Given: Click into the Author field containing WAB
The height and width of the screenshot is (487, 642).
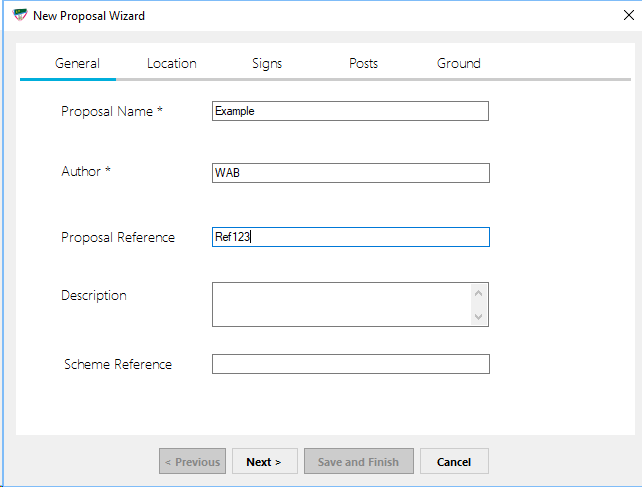Looking at the screenshot, I should 350,173.
